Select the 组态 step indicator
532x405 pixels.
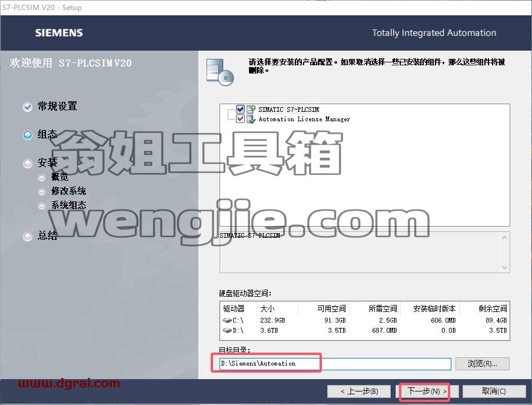tap(28, 135)
